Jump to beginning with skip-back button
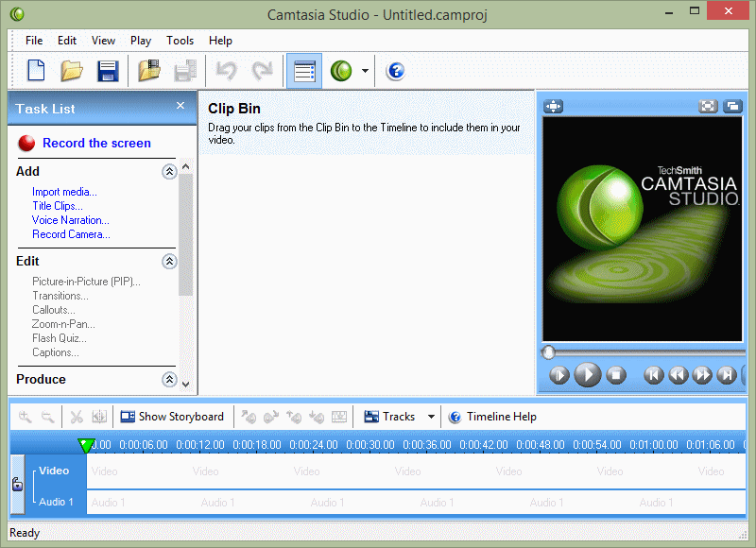This screenshot has height=548, width=756. [654, 375]
